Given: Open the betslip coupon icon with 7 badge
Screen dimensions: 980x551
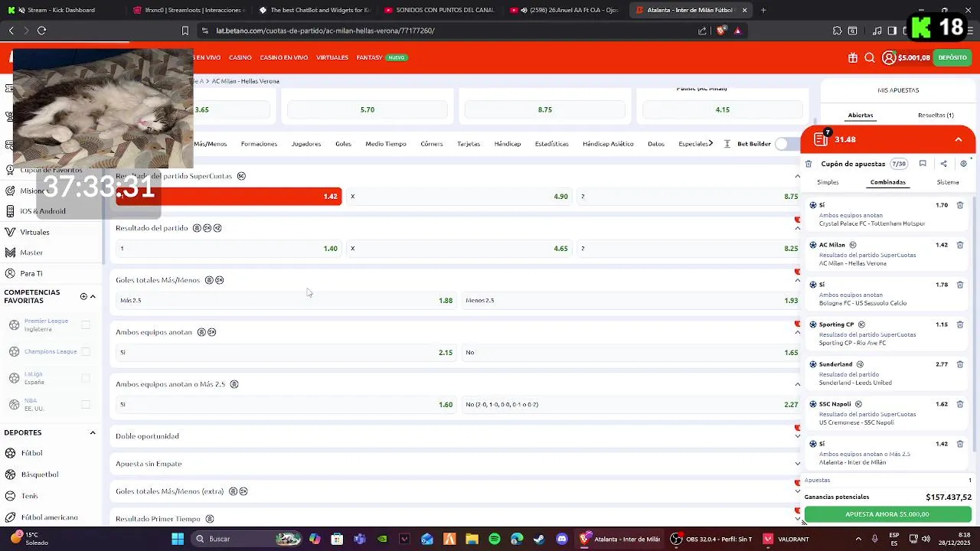Looking at the screenshot, I should tap(821, 139).
